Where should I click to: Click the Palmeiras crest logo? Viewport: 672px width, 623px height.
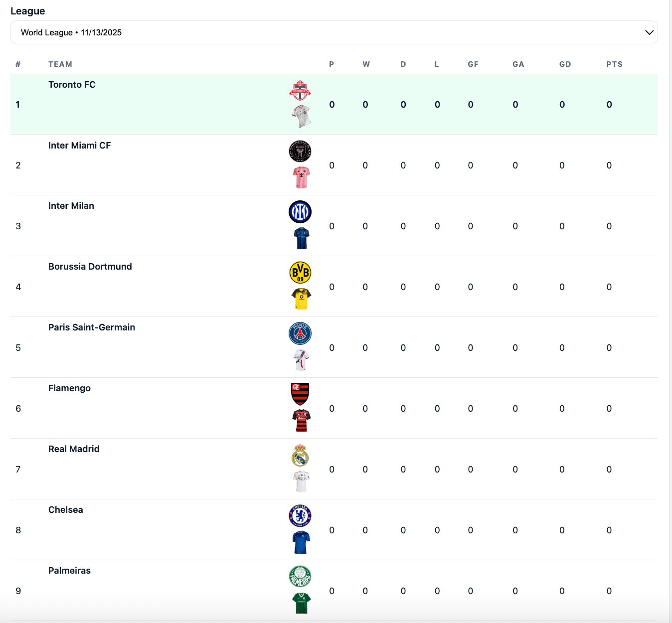click(300, 577)
